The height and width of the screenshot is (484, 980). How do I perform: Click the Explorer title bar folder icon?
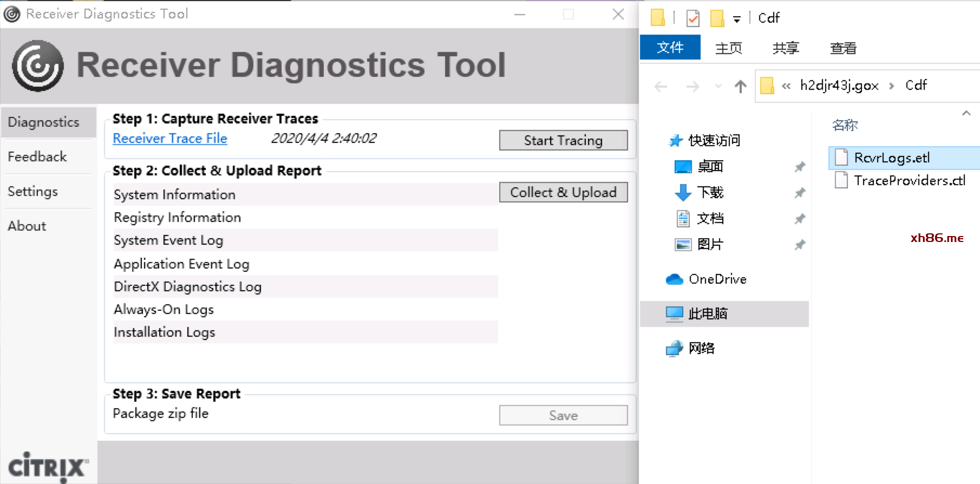[x=658, y=18]
